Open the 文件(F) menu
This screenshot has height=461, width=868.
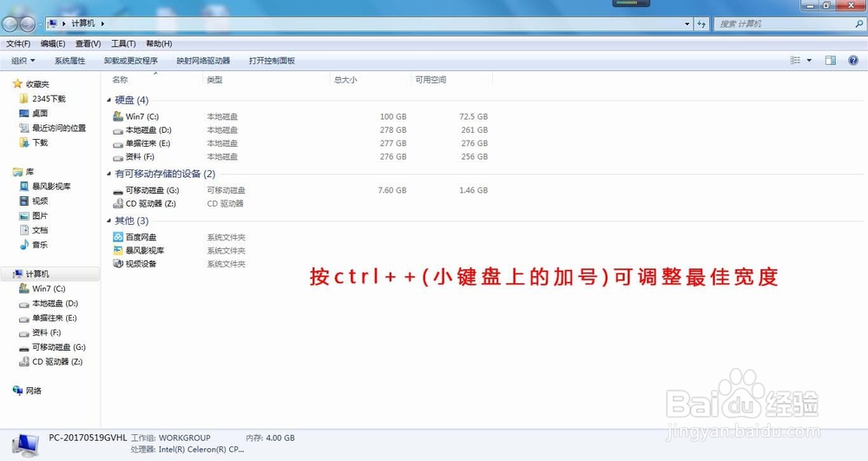point(18,43)
